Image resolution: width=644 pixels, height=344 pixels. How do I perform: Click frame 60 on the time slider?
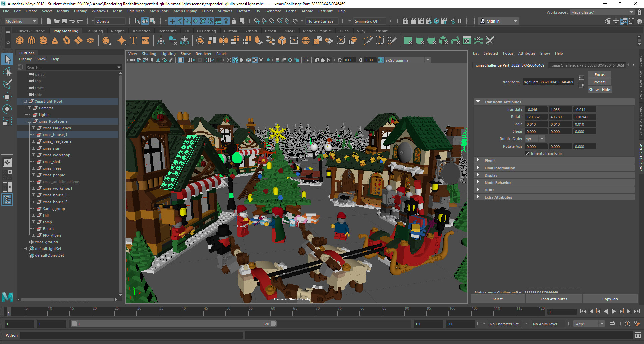pyautogui.click(x=273, y=312)
